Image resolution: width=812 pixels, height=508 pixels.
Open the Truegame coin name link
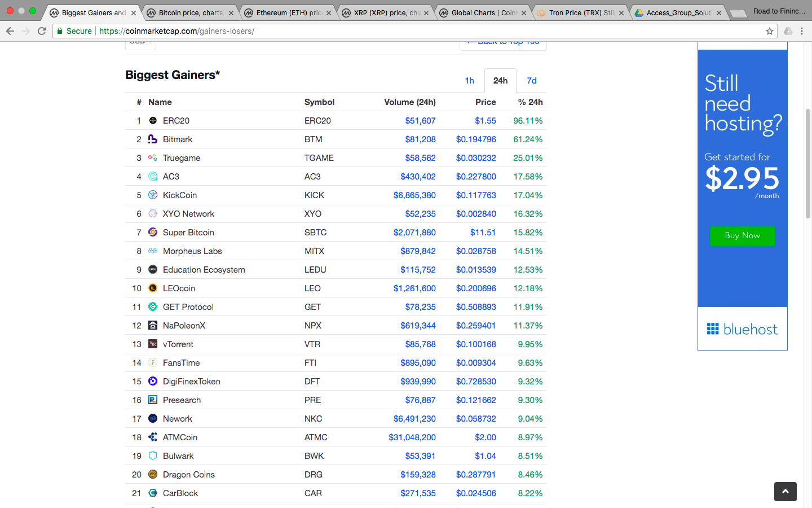pos(182,157)
